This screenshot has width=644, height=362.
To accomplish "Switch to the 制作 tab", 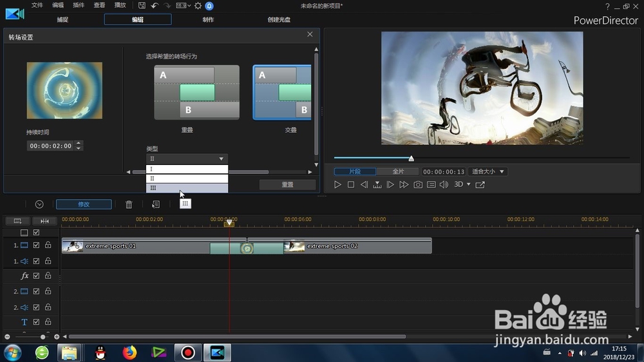I will (x=208, y=19).
